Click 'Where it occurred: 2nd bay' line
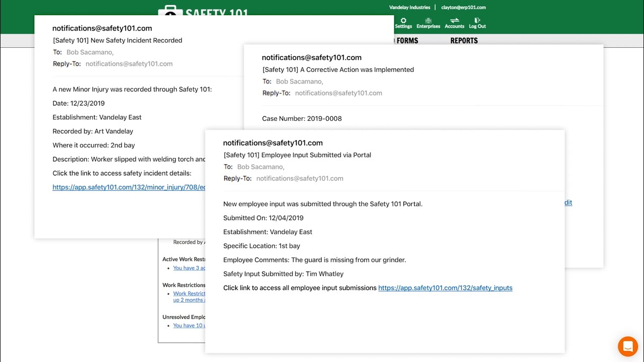The width and height of the screenshot is (644, 362). tap(94, 145)
